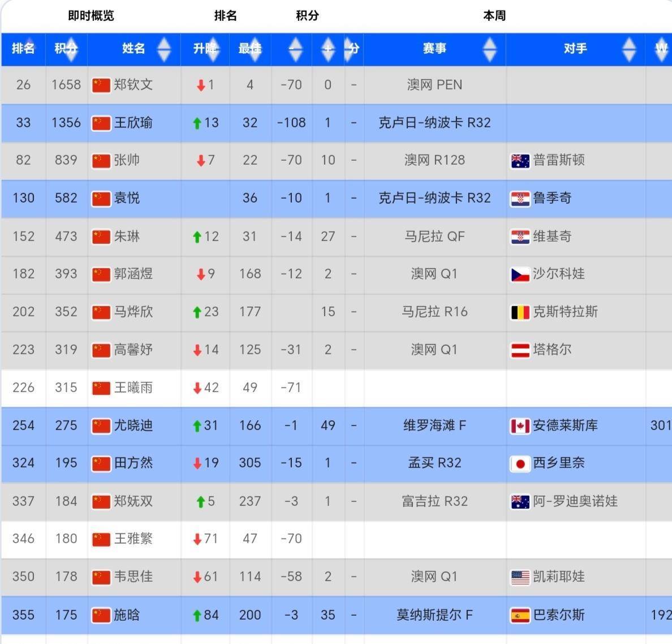Click the 升降 column header
The image size is (672, 644).
point(205,49)
